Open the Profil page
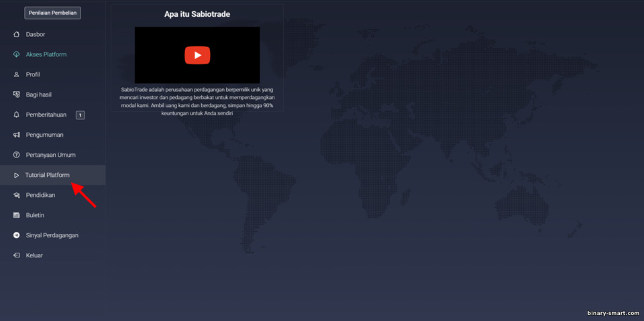The height and width of the screenshot is (321, 644). 33,74
